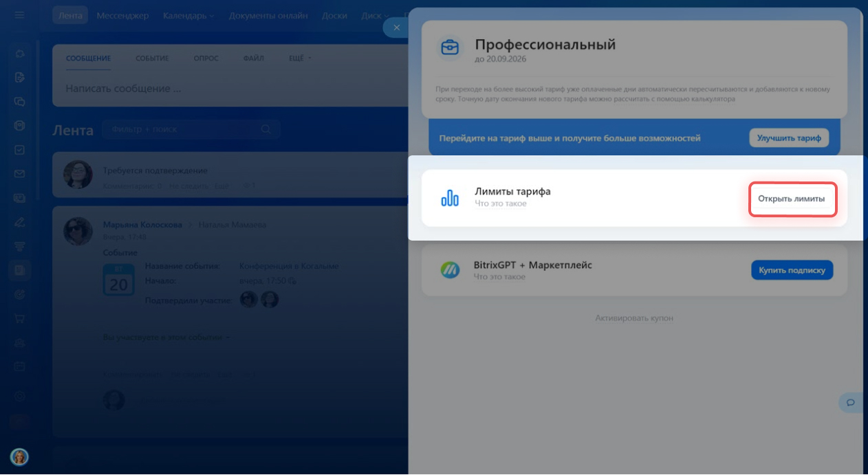This screenshot has height=475, width=868.
Task: Click the BitrixGPT round logo icon
Action: coord(450,270)
